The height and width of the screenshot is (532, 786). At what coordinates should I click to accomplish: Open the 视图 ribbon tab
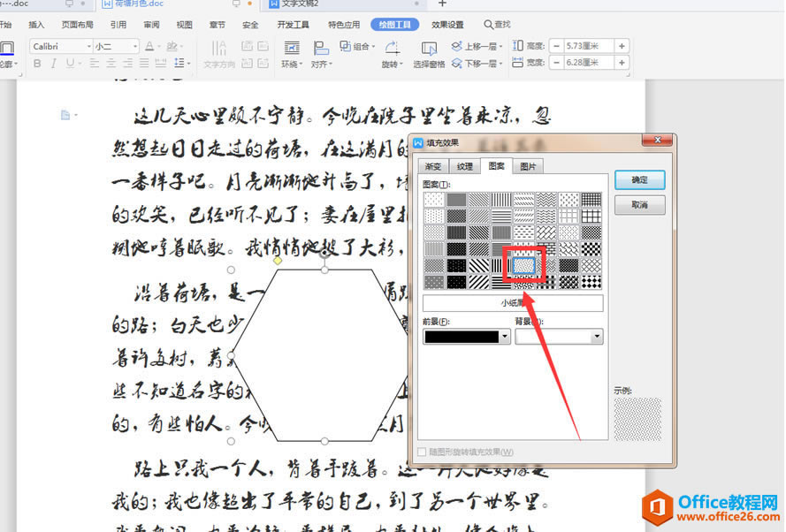[x=184, y=25]
